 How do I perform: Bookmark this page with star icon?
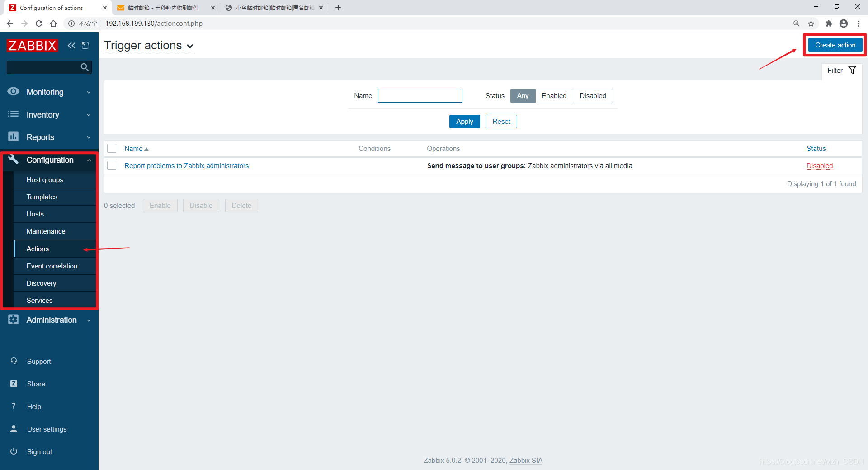coord(811,23)
